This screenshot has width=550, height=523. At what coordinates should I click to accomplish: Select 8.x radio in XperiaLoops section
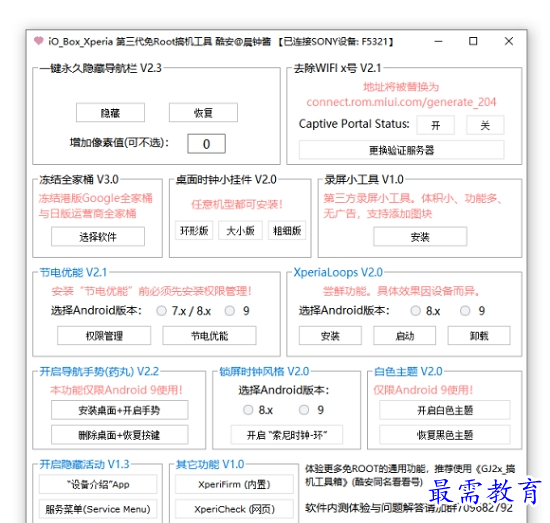coord(416,311)
